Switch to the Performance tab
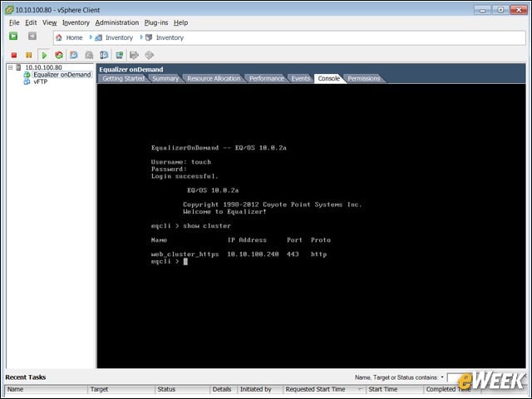The height and width of the screenshot is (399, 532). [x=266, y=78]
